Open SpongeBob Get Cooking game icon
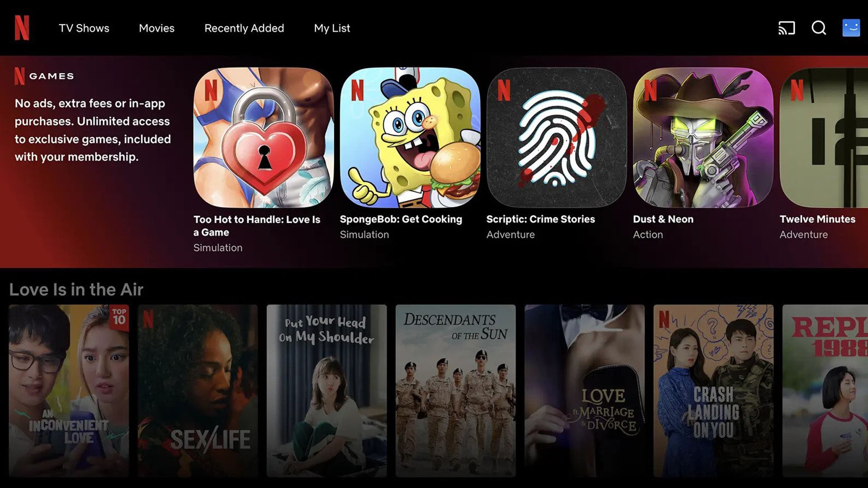The height and width of the screenshot is (488, 868). click(x=410, y=138)
